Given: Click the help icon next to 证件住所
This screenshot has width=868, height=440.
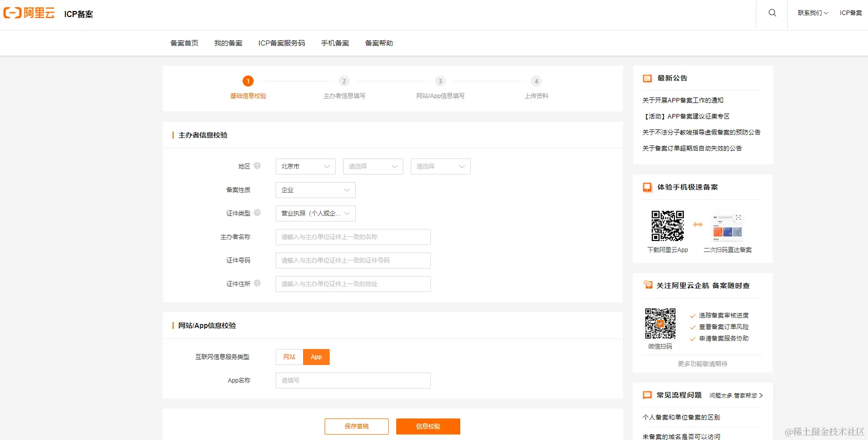Looking at the screenshot, I should [257, 283].
